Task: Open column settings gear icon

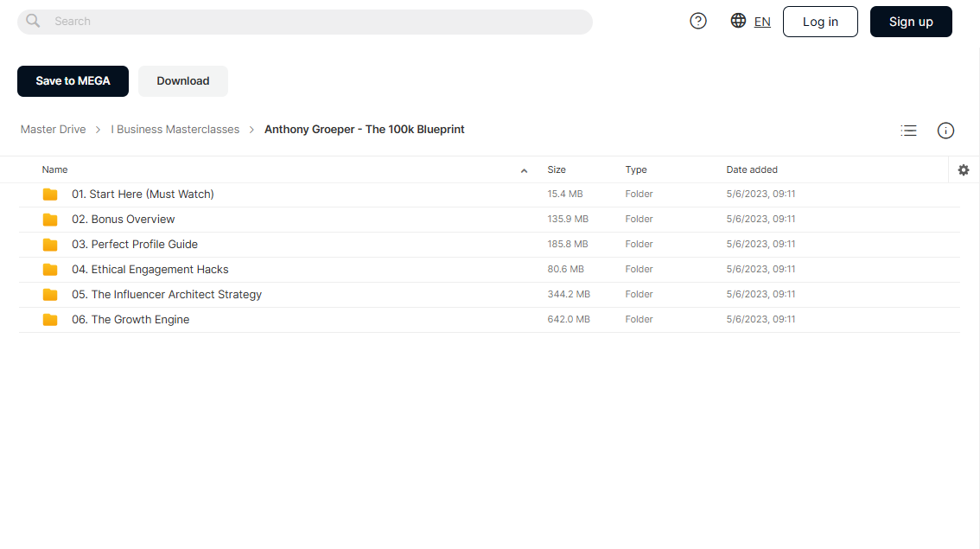Action: (x=964, y=170)
